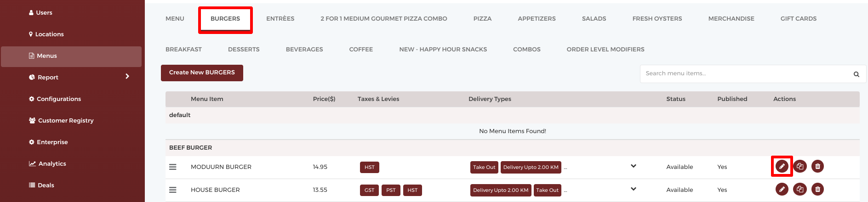868x202 pixels.
Task: Delete the MODUURN BURGER item
Action: [x=817, y=166]
